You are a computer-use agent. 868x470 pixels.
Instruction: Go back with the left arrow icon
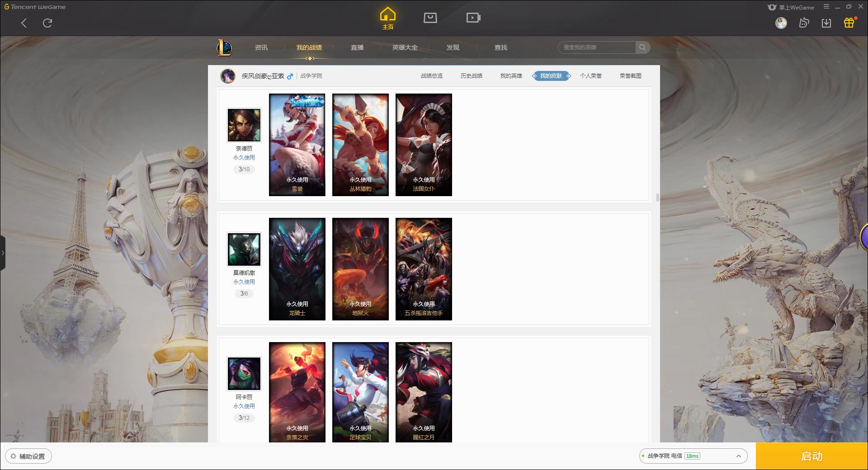pos(24,23)
